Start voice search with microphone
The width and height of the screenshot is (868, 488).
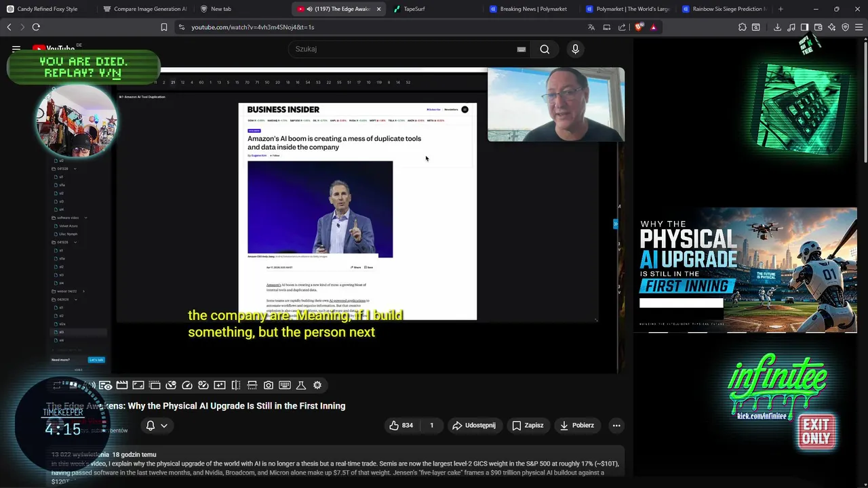pos(575,49)
